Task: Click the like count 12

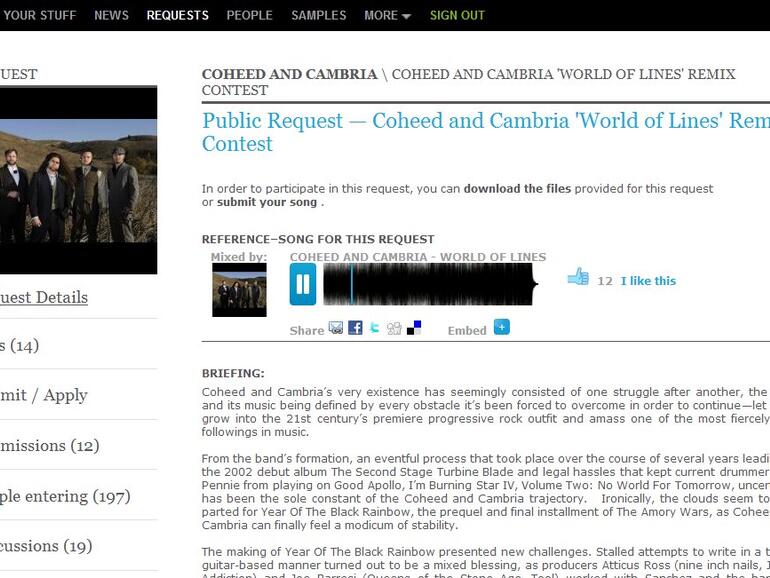Action: (605, 281)
